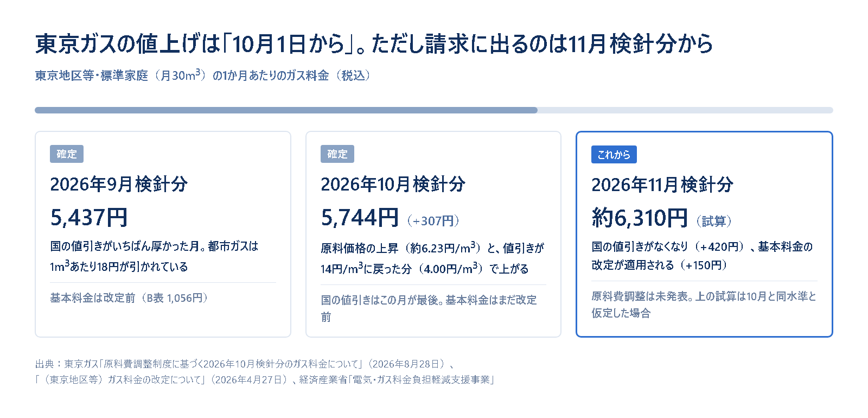This screenshot has width=868, height=418.
Task: Click the 1m³あたり18円が引かれている line
Action: click(119, 266)
